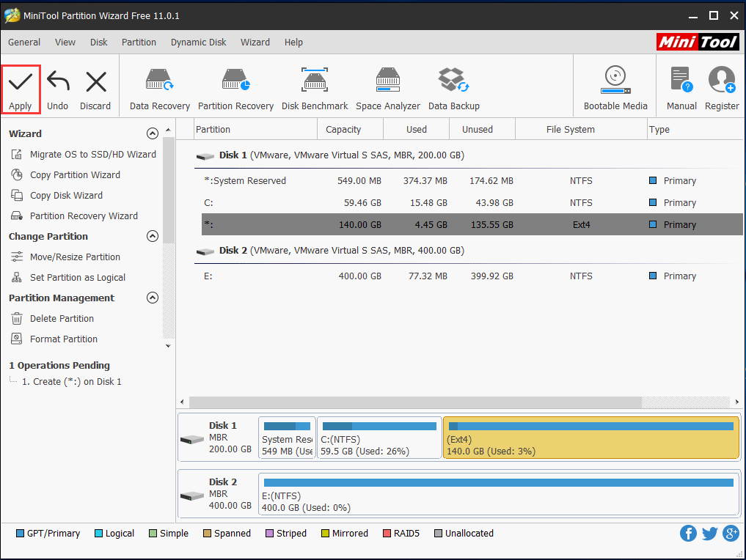Screen dimensions: 746x560
Task: Open MiniTool Twitter page
Action: tap(709, 534)
